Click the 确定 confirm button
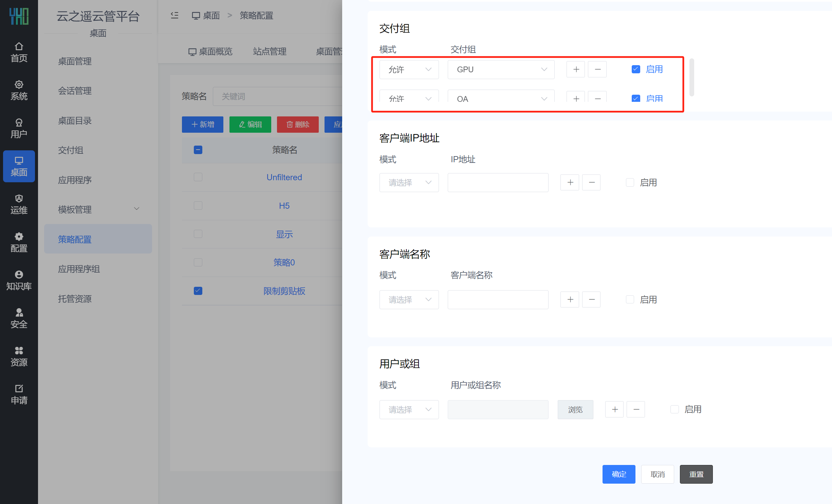832x504 pixels. 619,474
